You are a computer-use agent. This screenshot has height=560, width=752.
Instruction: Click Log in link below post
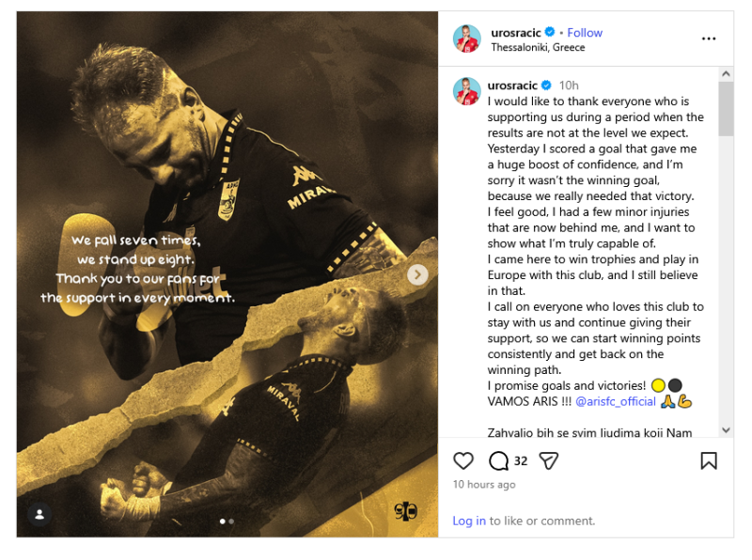click(469, 521)
